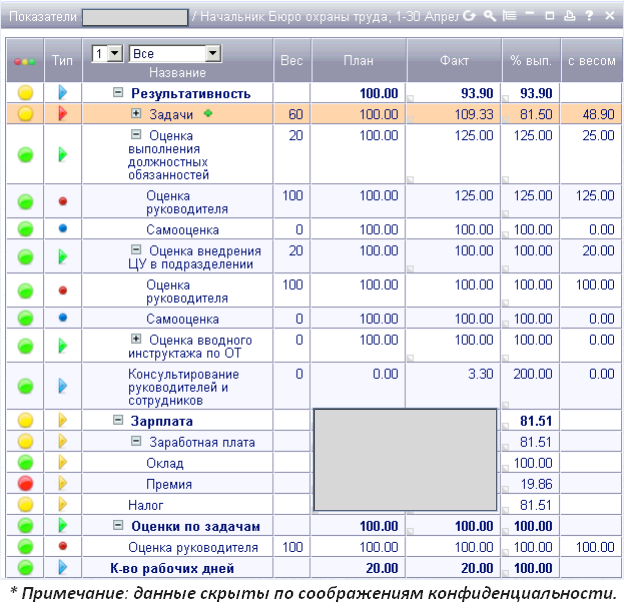The image size is (624, 612).
Task: Click the Факт value 3.30
Action: point(480,374)
